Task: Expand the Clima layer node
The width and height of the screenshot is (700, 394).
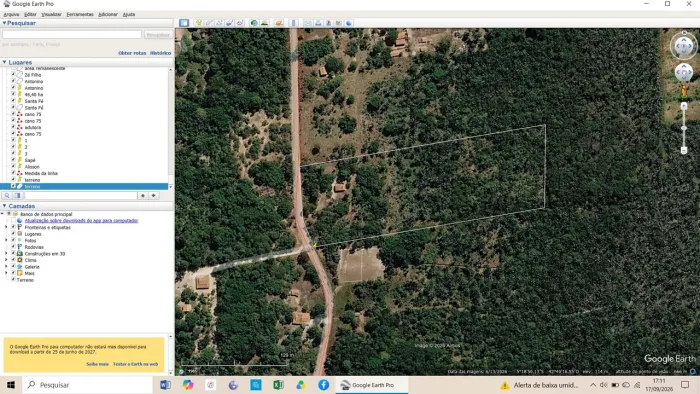Action: coord(6,260)
